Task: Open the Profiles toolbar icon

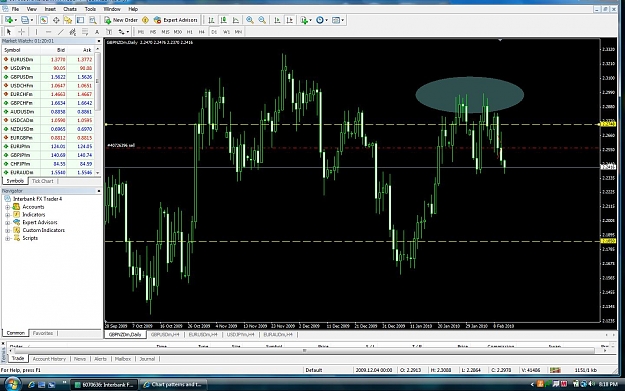Action: [x=25, y=20]
